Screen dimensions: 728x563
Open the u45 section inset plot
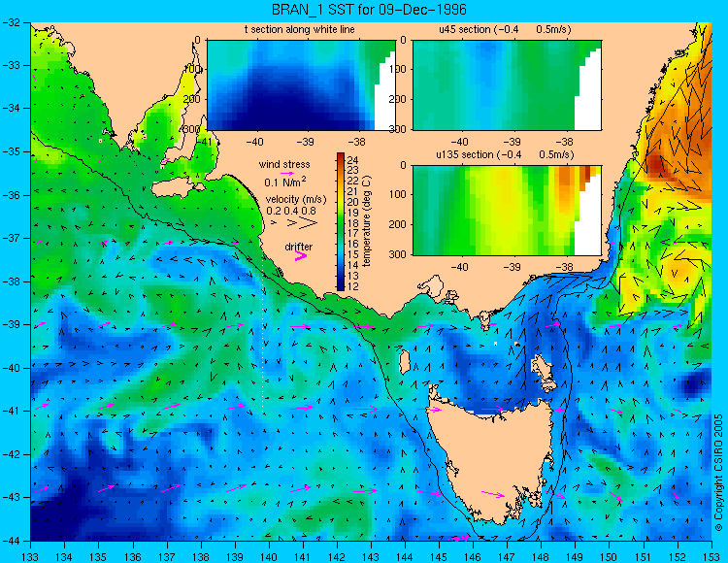coord(507,85)
